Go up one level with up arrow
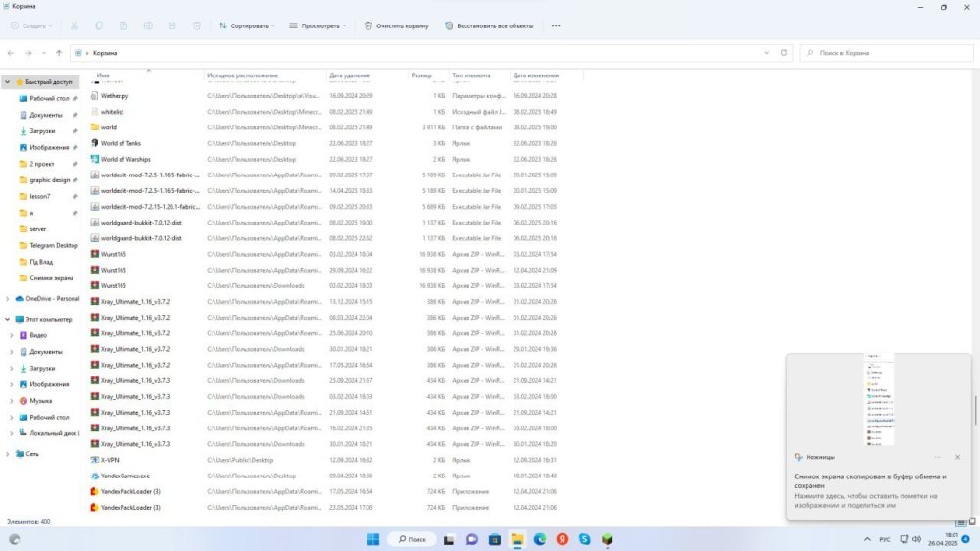 (x=59, y=53)
